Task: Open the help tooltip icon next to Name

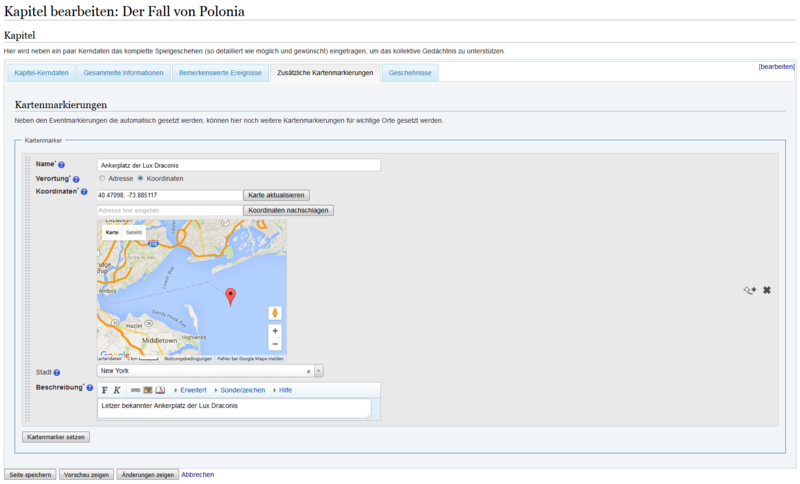Action: 62,165
